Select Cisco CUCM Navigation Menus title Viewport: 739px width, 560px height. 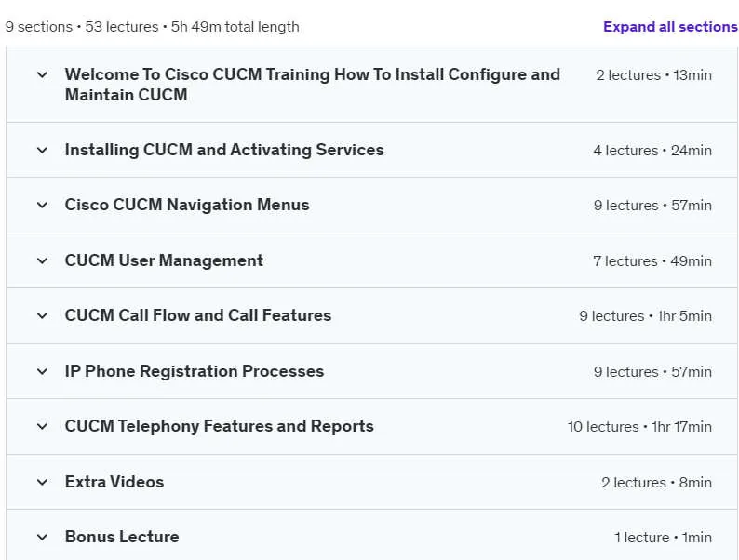point(187,205)
